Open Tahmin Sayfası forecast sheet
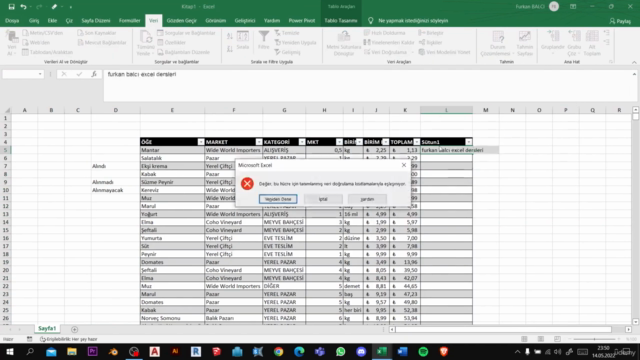Viewport: 640px width, 360px height. [x=525, y=42]
